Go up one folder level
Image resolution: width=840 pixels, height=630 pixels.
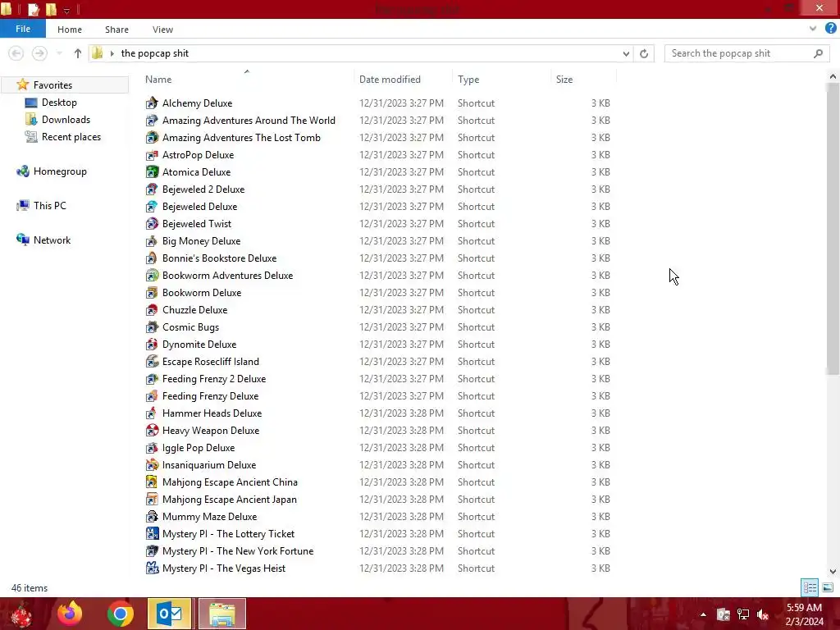coord(78,53)
